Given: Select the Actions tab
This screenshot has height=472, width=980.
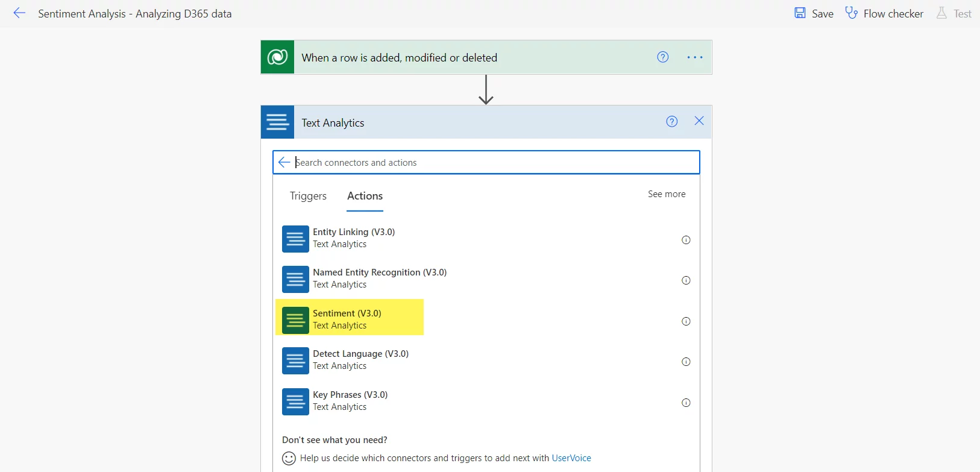Looking at the screenshot, I should 365,196.
